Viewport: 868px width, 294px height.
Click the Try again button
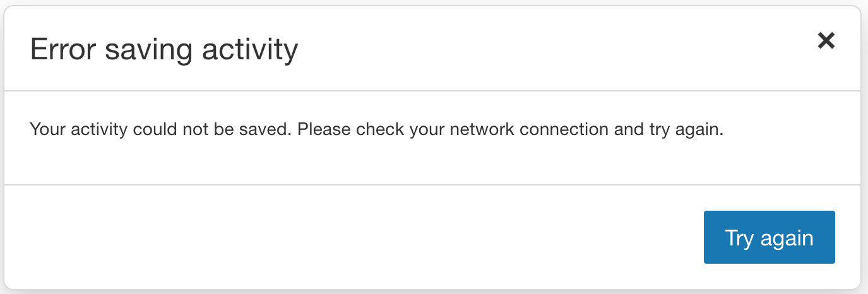tap(769, 237)
